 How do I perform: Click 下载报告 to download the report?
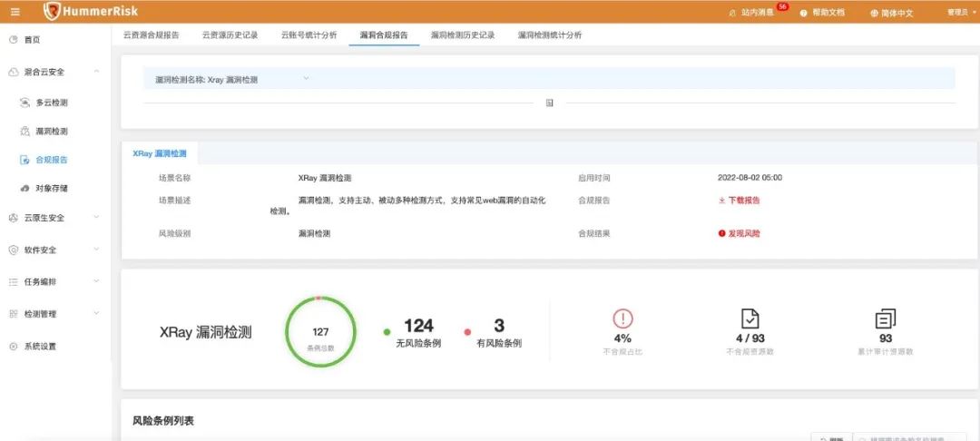[x=744, y=201]
